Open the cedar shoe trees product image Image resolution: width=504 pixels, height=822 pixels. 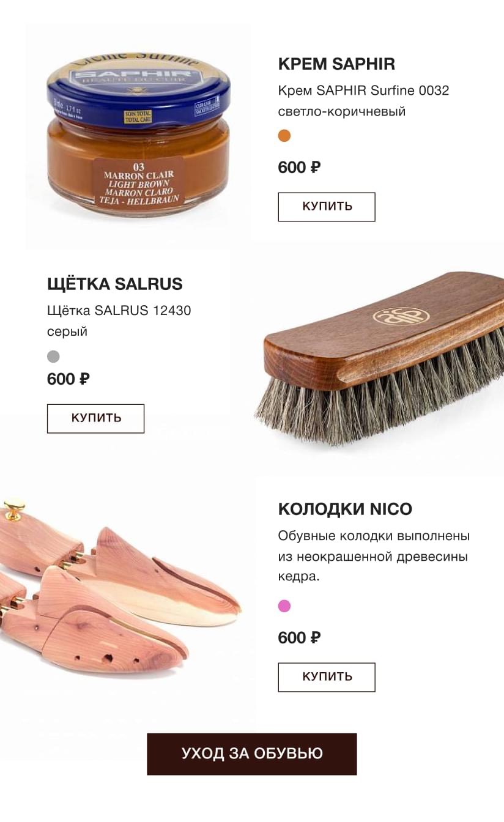pyautogui.click(x=122, y=589)
